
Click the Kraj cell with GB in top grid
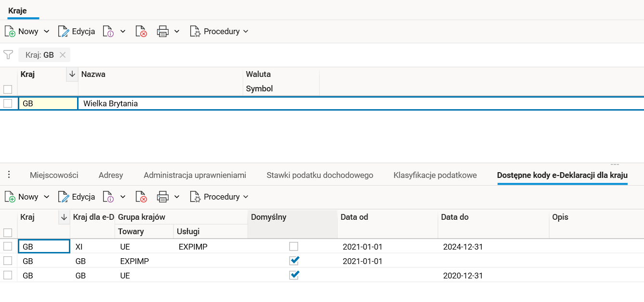click(x=48, y=103)
